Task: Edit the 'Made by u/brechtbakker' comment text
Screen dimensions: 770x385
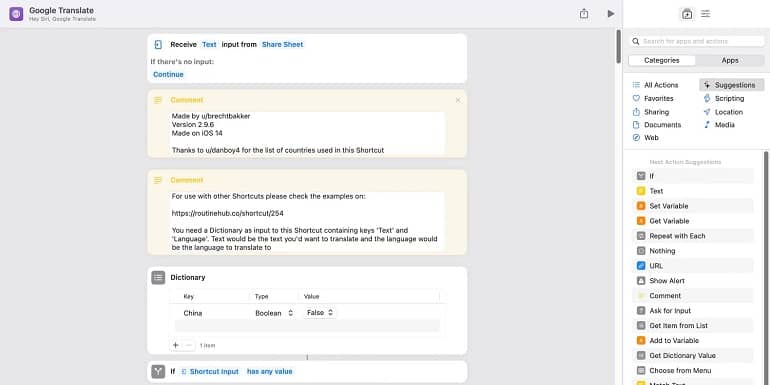Action: [211, 116]
